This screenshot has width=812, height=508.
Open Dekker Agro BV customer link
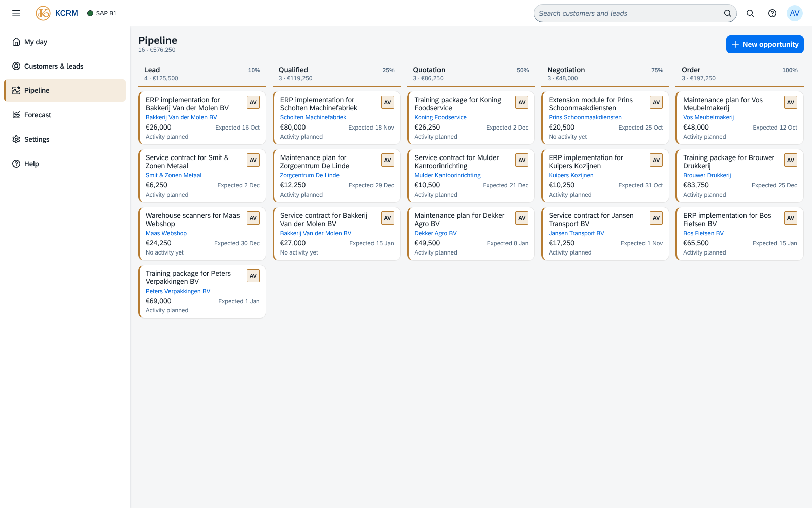[x=435, y=233]
